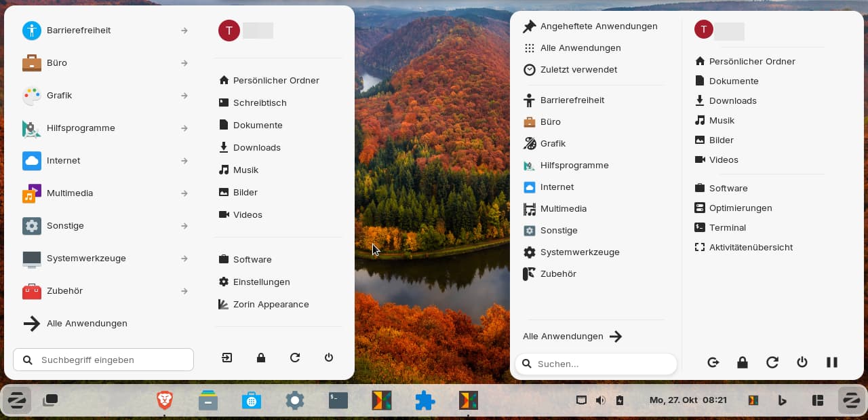The image size is (868, 420).
Task: Launch Optimierungen from the menu
Action: point(740,208)
